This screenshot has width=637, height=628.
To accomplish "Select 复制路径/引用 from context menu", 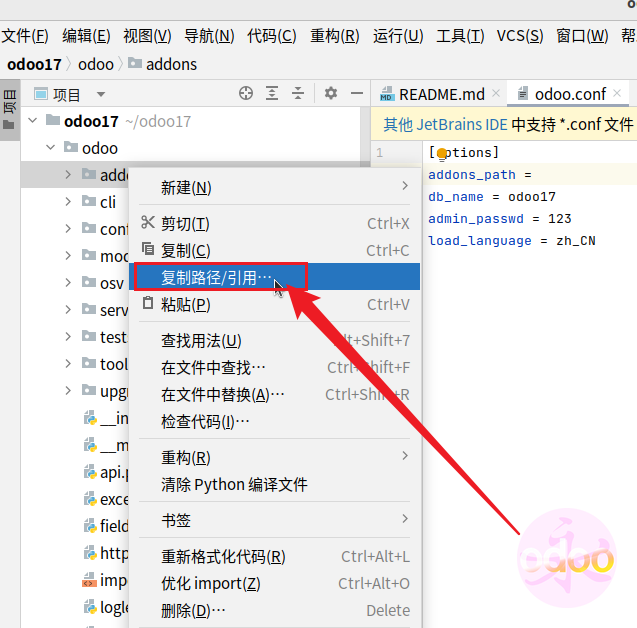I will click(x=217, y=277).
